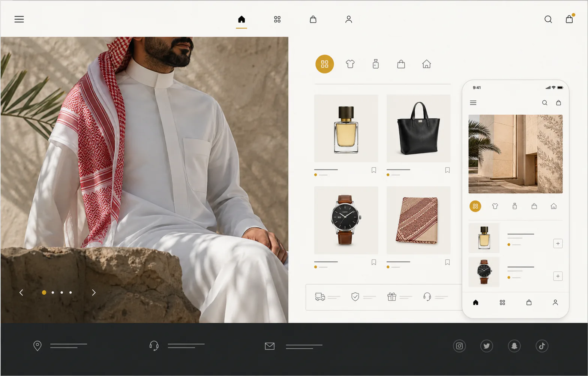Select the first gold carousel dot
This screenshot has width=588, height=376.
pyautogui.click(x=44, y=292)
